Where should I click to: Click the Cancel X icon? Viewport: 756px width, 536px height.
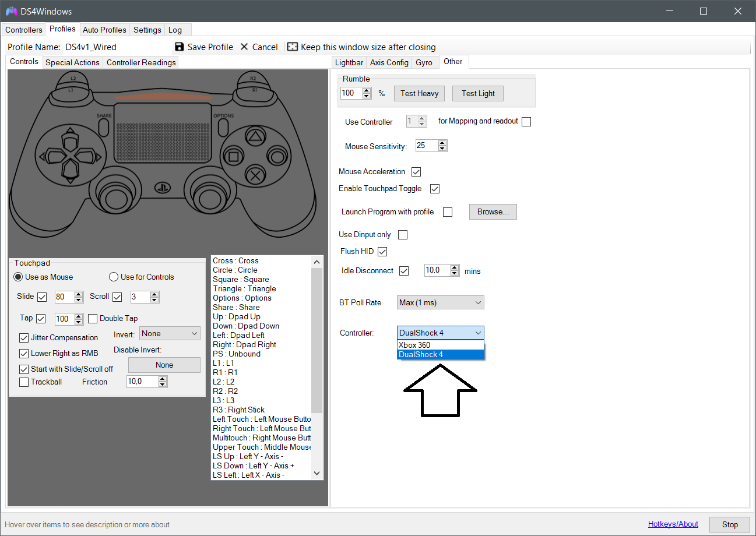click(244, 47)
